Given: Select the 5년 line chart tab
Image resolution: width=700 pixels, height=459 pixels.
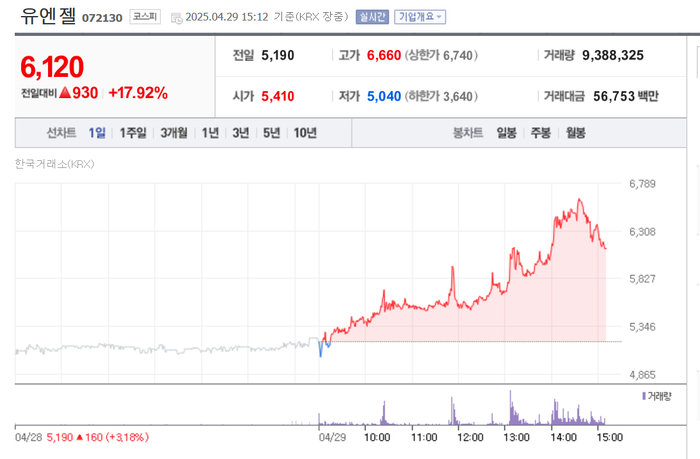Looking at the screenshot, I should 271,133.
